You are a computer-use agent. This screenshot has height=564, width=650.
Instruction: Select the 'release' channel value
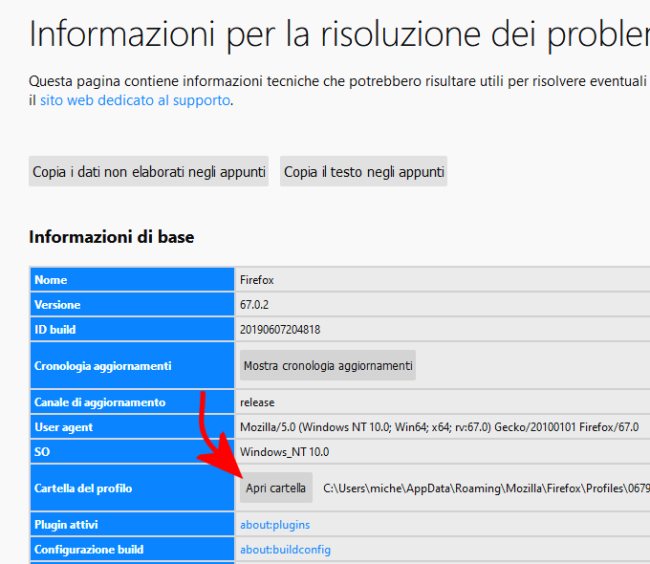click(x=257, y=402)
